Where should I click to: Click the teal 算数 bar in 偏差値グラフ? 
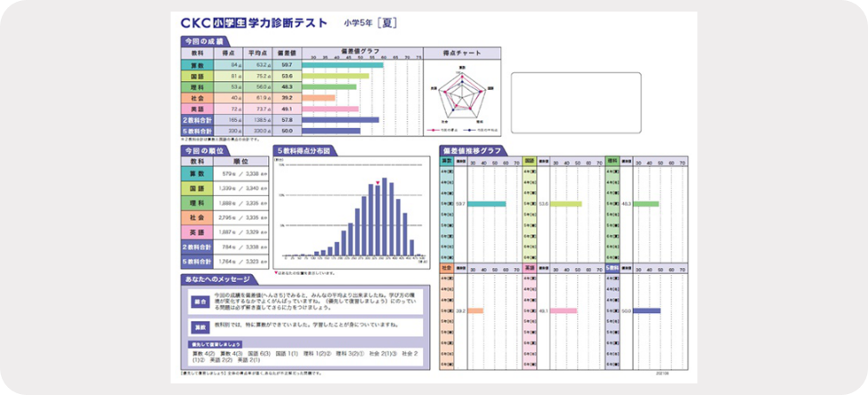tap(343, 65)
